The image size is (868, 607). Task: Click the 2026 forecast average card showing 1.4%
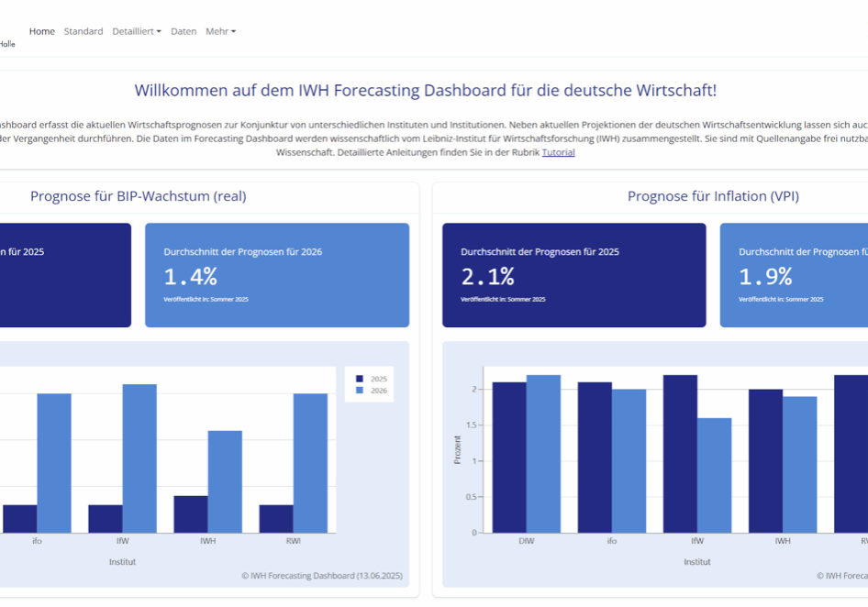[x=277, y=274]
